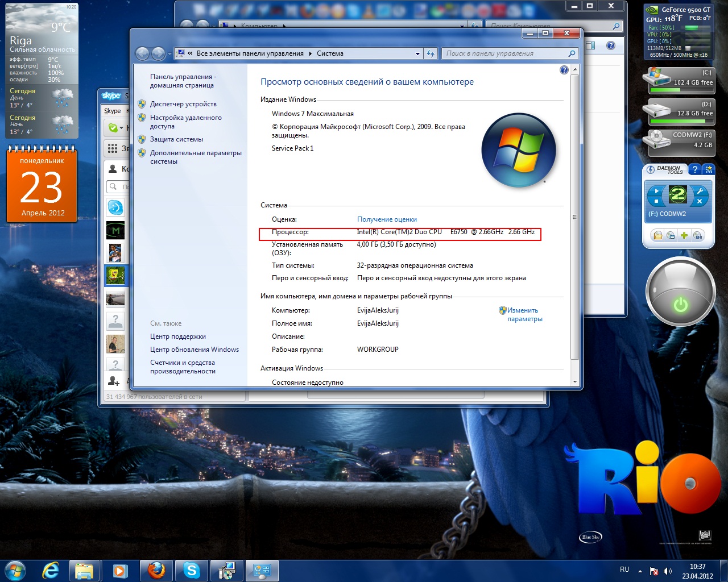Go to Control Panel home page link

183,81
